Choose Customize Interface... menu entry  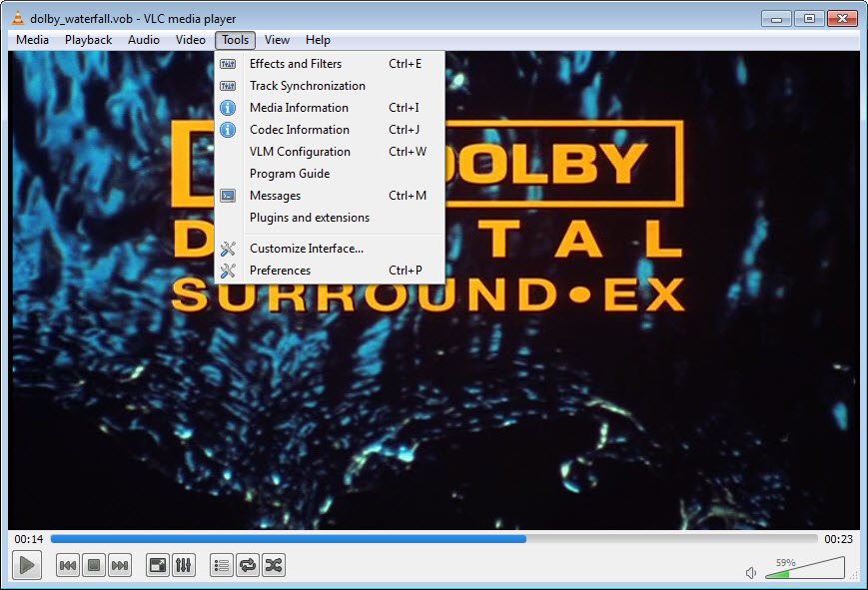[330, 249]
